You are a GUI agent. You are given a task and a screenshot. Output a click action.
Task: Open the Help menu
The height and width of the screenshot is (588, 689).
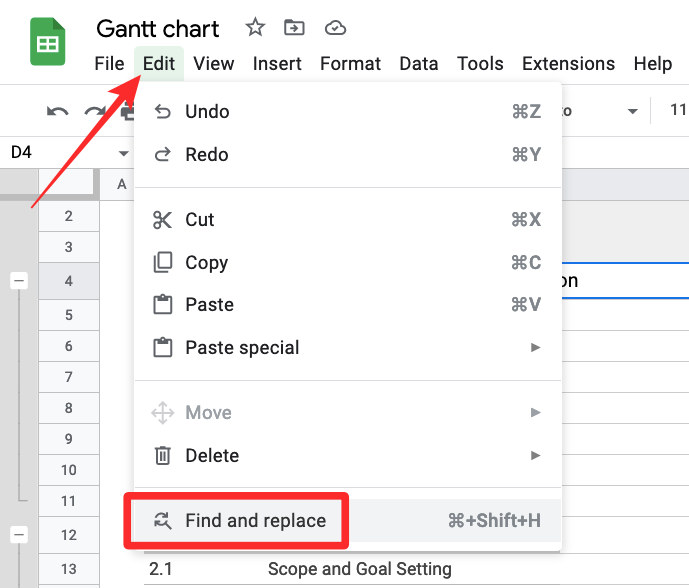(x=653, y=63)
